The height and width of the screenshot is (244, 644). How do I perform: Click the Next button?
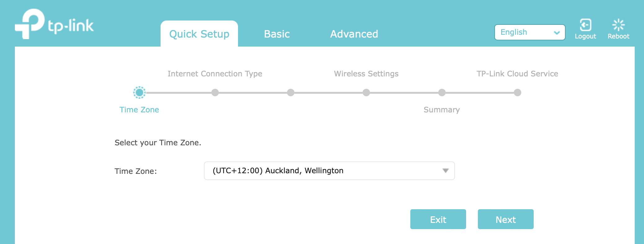point(505,219)
